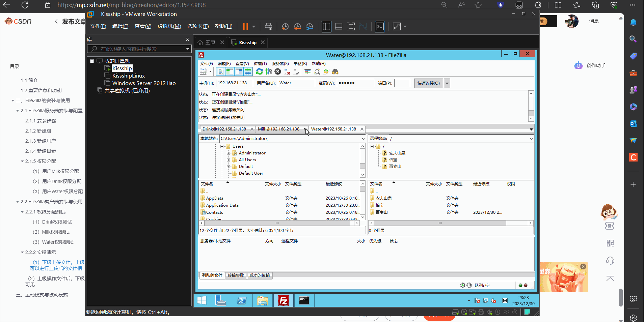Toggle remote directory tree display in FileZilla
This screenshot has width=644, height=322.
239,71
